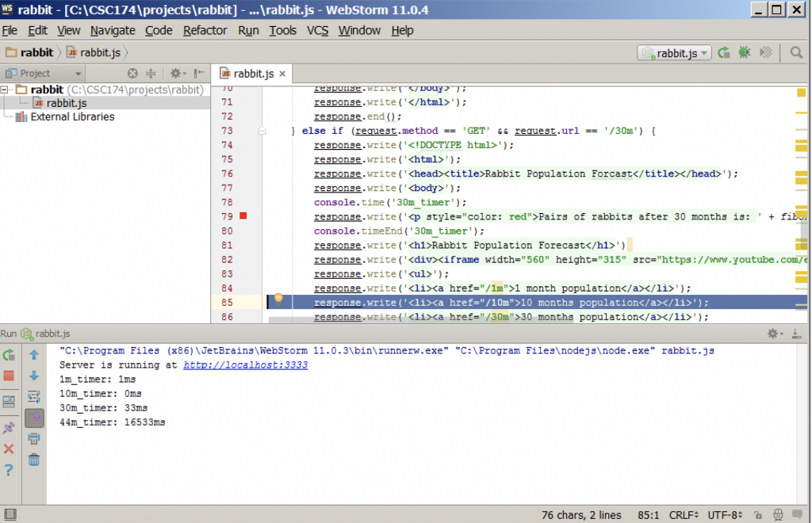Click scroll-from-source target icon in Project panel
Image resolution: width=812 pixels, height=523 pixels.
click(133, 73)
